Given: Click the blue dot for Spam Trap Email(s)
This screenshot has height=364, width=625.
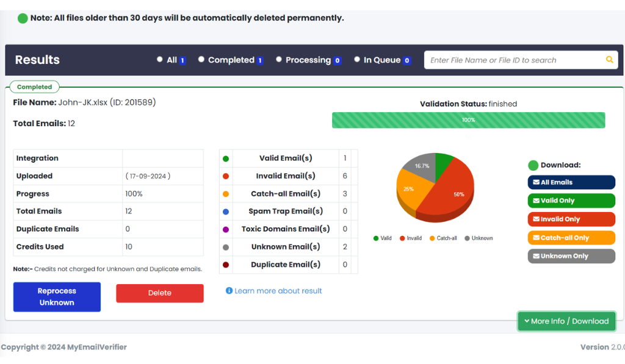Looking at the screenshot, I should click(226, 212).
